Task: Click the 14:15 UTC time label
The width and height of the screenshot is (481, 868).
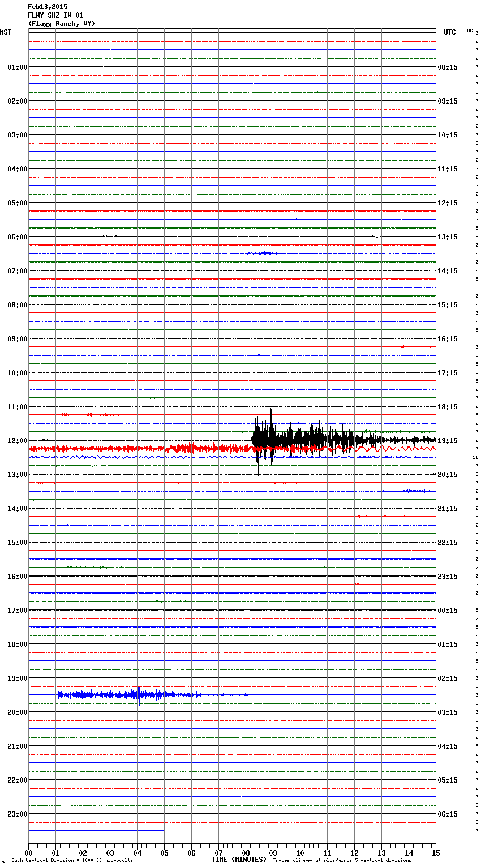Action: (448, 271)
